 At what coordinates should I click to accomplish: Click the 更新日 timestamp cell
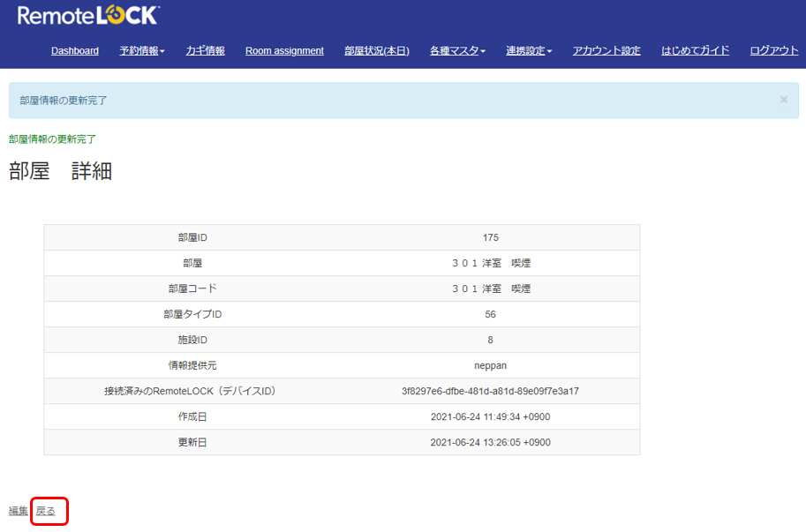(490, 442)
